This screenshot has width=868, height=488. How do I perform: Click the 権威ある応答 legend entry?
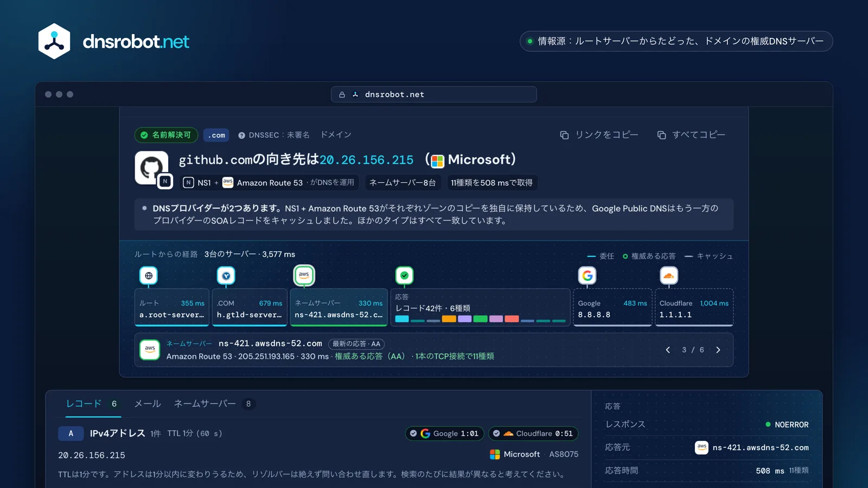point(649,256)
